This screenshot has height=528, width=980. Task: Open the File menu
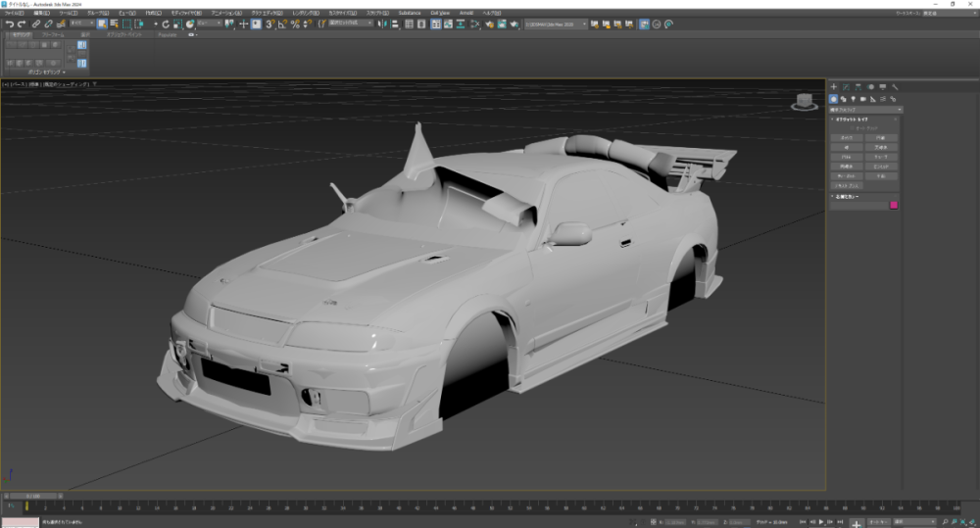pos(14,13)
